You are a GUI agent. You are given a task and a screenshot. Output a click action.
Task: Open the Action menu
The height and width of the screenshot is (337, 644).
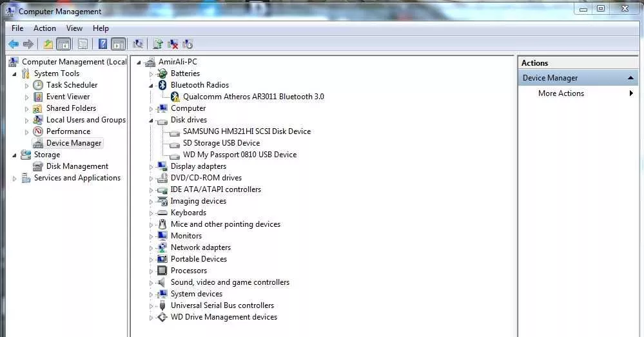[44, 28]
